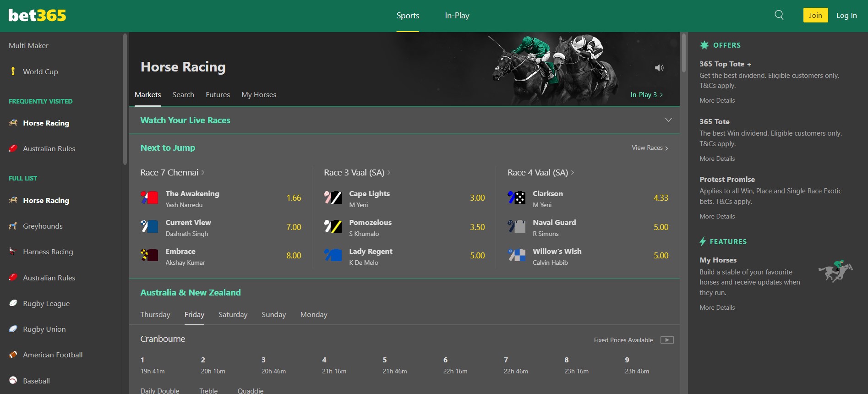
Task: Click The Awakening jockey silk icon
Action: coord(149,198)
